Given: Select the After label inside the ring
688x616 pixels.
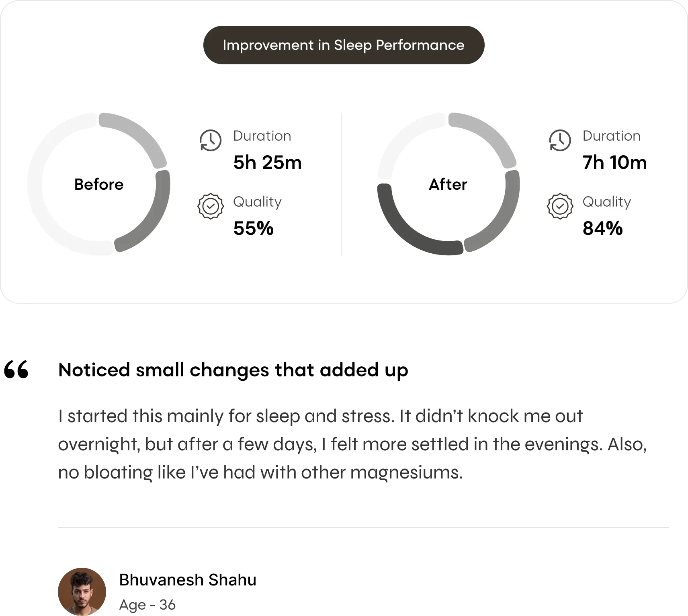Looking at the screenshot, I should (x=448, y=185).
